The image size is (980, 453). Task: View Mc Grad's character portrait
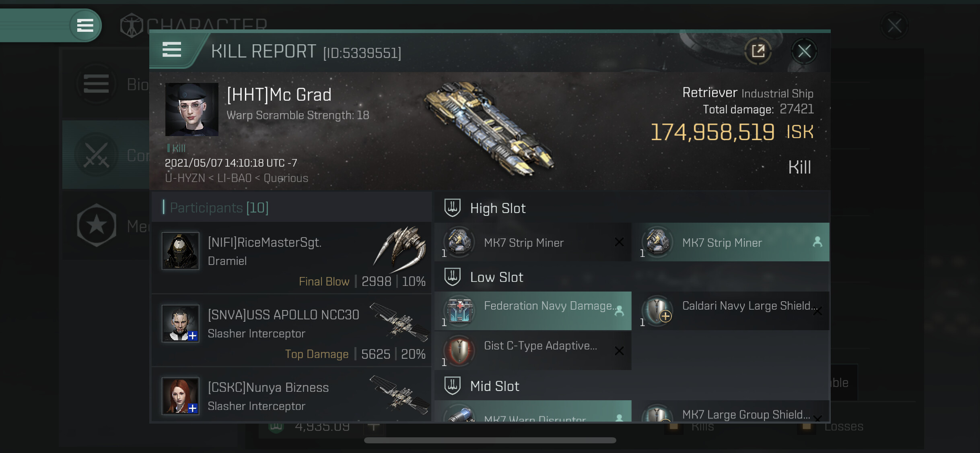[192, 109]
